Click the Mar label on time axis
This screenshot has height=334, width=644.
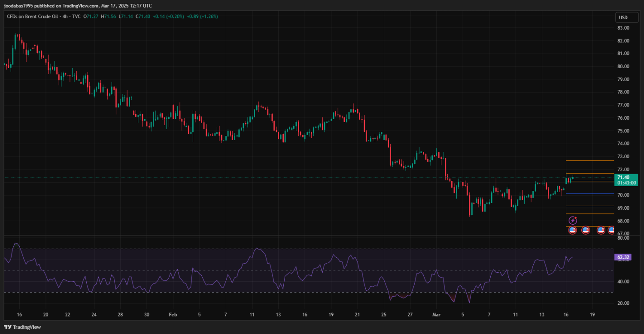(x=436, y=314)
